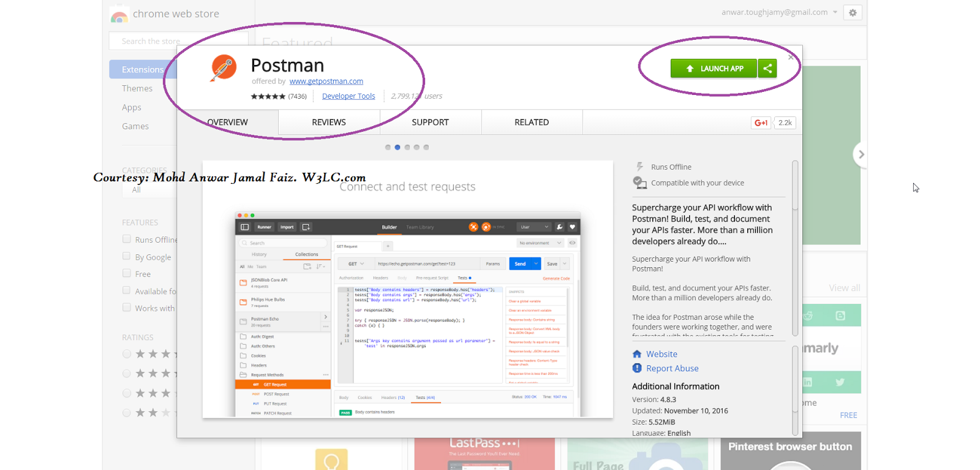Select Apps in the store sidebar
The image size is (980, 470).
[132, 107]
